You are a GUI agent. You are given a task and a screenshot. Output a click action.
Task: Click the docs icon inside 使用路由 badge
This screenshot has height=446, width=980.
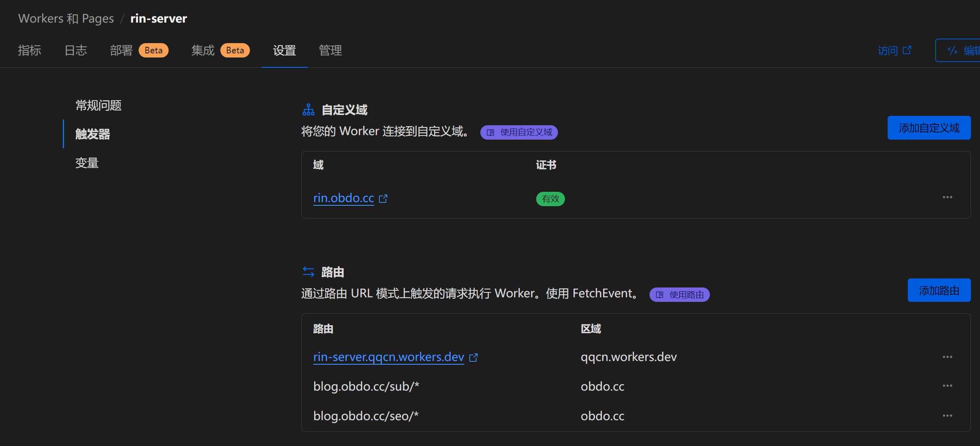(x=659, y=294)
